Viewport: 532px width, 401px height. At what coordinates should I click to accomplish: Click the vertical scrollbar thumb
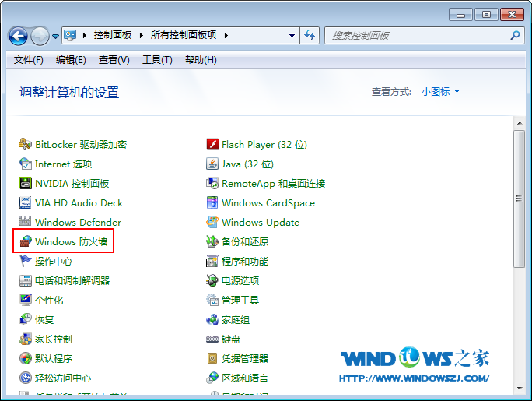(x=519, y=199)
